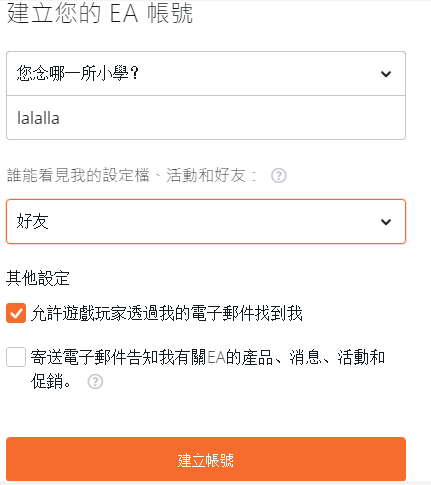Viewport: 431px width, 485px height.
Task: Click the orange "建立帳號" button
Action: tap(206, 459)
